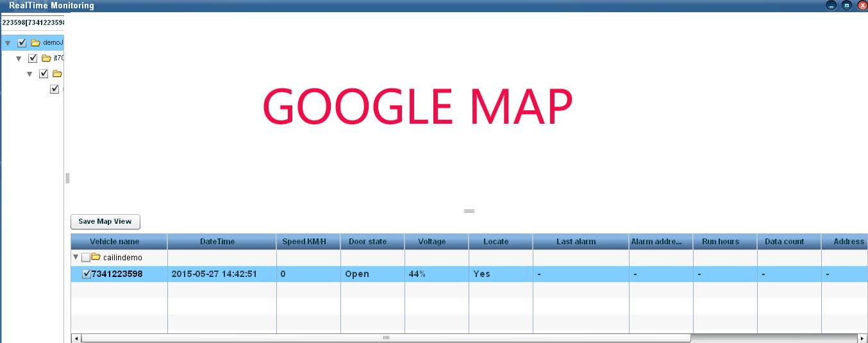Click the Voltage column header
Screen dimensions: 868x343
click(x=437, y=242)
